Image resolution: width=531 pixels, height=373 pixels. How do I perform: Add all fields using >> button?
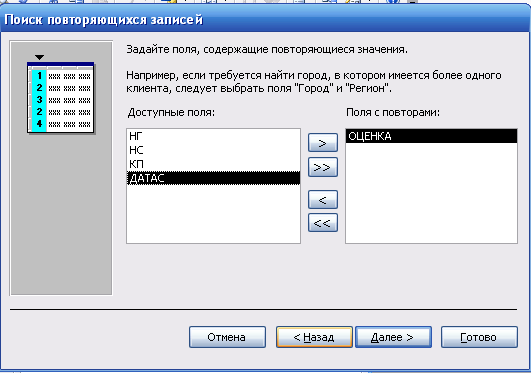click(323, 167)
